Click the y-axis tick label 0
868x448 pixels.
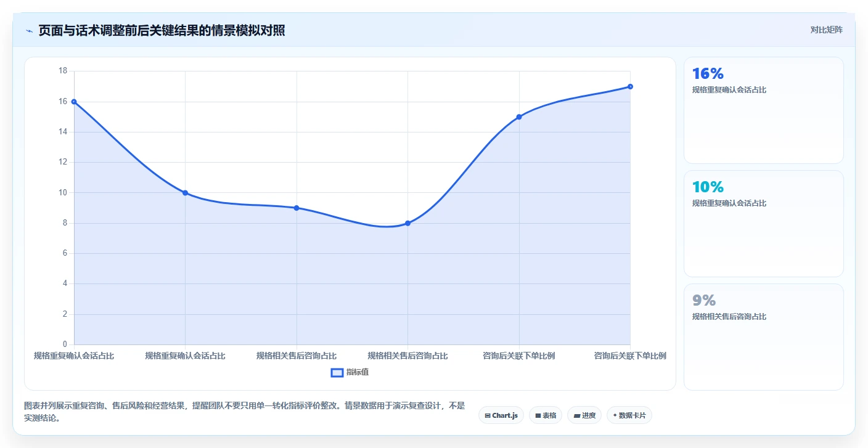pos(64,344)
